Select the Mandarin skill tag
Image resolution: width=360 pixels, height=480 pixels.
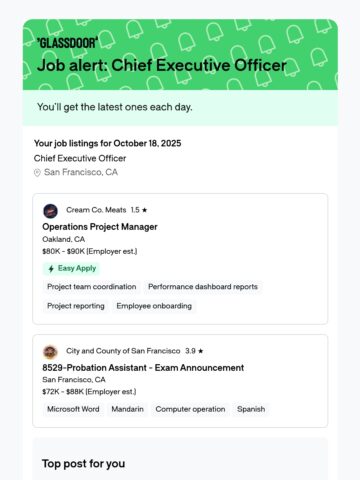[x=128, y=409]
